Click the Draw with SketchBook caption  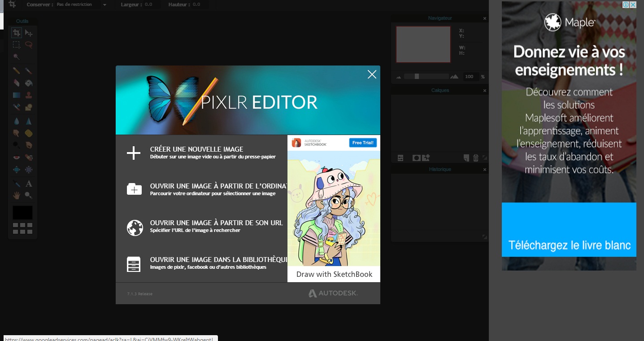pos(334,275)
